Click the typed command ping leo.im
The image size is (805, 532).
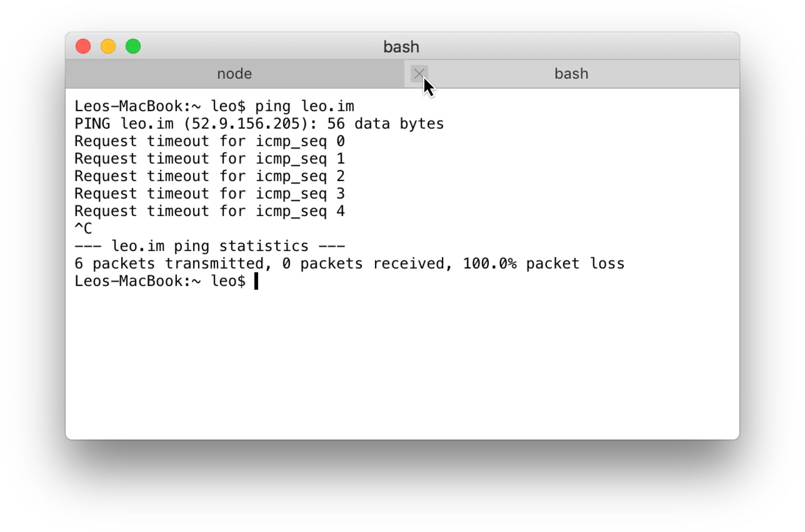(x=304, y=106)
